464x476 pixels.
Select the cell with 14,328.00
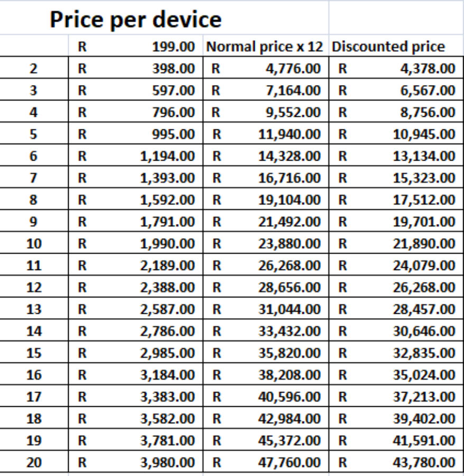266,155
